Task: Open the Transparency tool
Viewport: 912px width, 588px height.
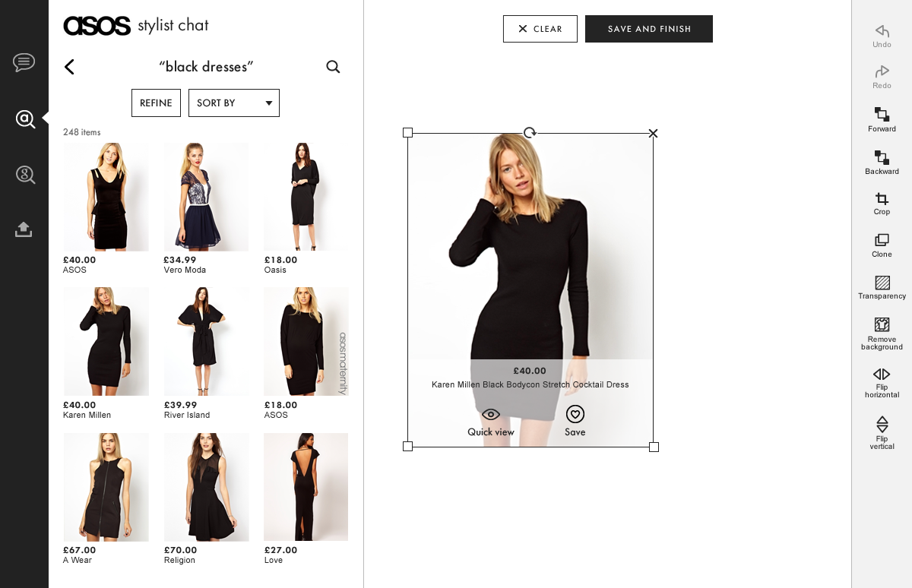Action: point(882,285)
